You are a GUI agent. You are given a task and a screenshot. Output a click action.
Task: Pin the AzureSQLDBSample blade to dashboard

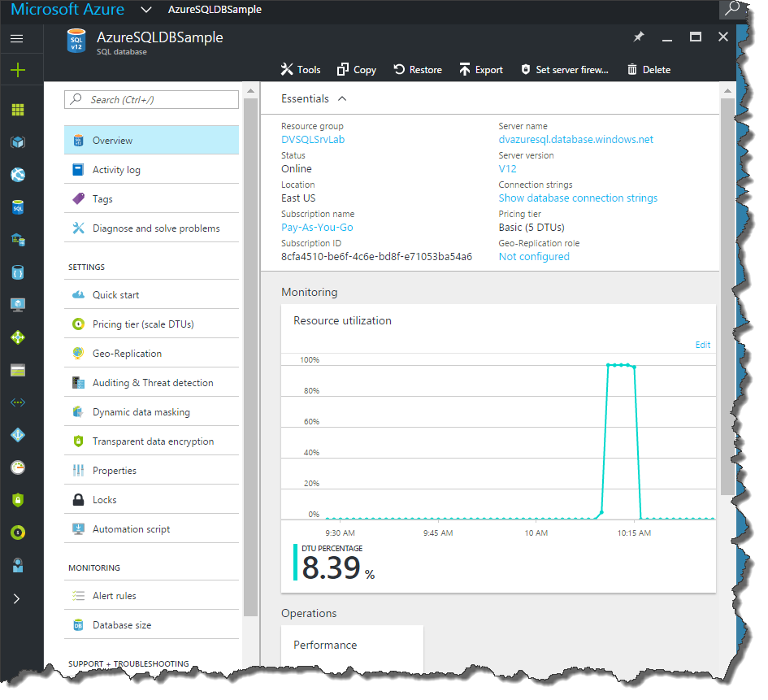[x=639, y=37]
